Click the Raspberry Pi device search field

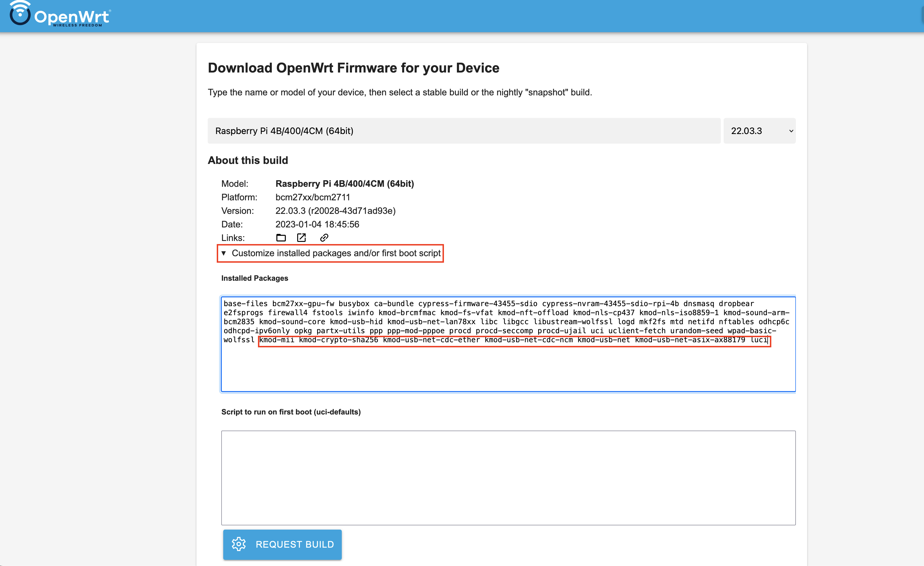(x=463, y=131)
